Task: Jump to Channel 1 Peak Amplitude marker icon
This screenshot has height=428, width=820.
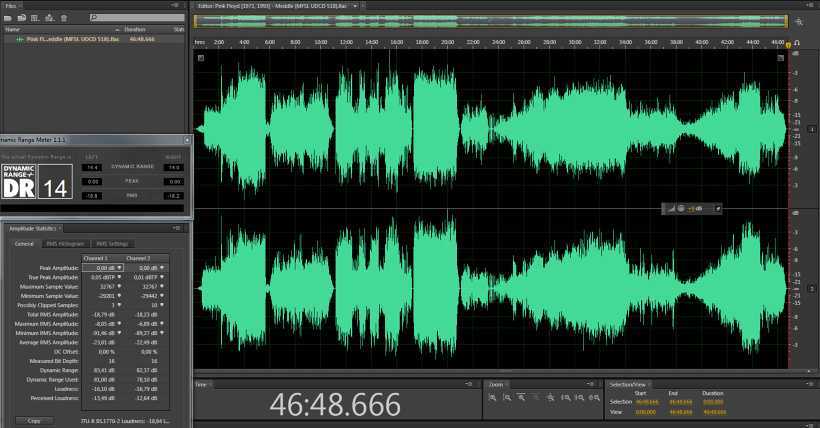Action: pyautogui.click(x=120, y=268)
